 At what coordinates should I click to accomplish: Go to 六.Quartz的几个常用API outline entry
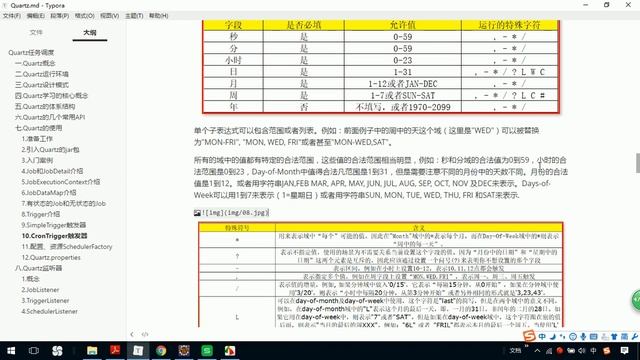click(x=50, y=117)
